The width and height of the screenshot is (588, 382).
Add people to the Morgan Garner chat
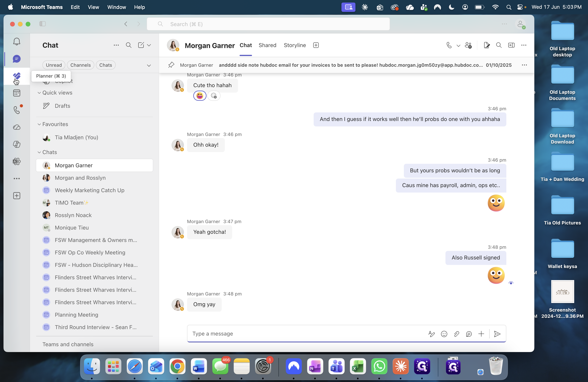(468, 45)
